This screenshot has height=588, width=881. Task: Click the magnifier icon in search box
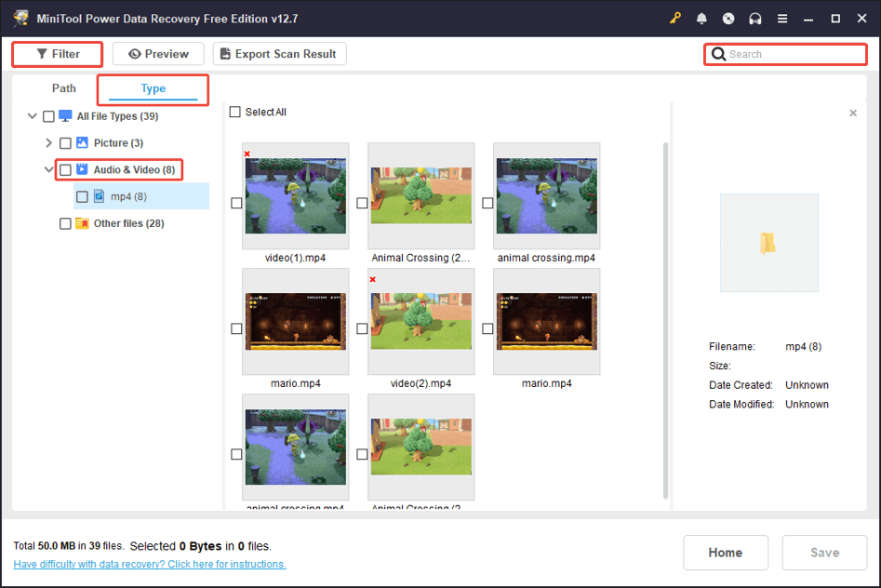coord(718,54)
